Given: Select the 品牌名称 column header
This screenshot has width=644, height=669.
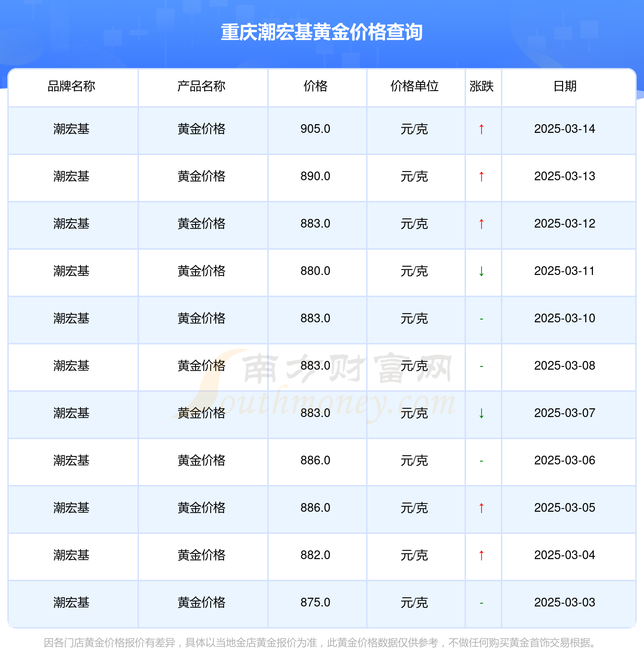Looking at the screenshot, I should click(71, 86).
